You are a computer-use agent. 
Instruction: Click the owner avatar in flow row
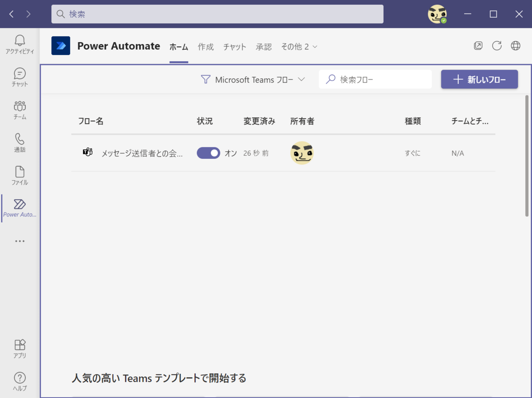click(x=302, y=153)
